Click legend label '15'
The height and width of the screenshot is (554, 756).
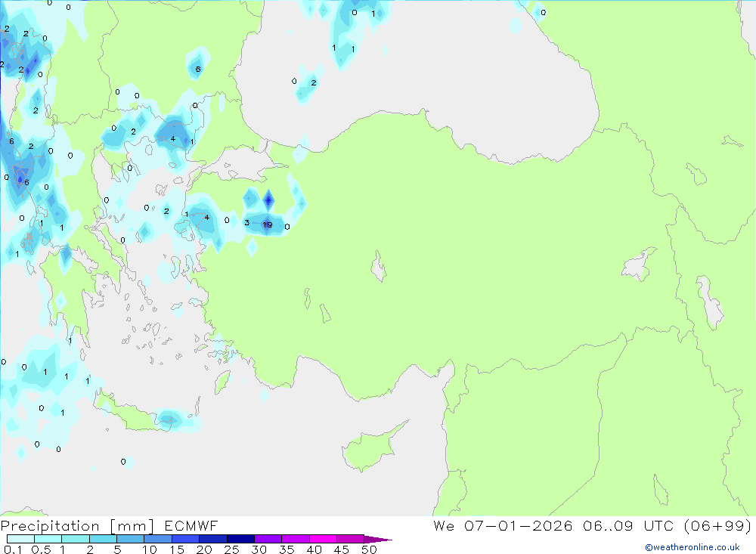(x=177, y=549)
